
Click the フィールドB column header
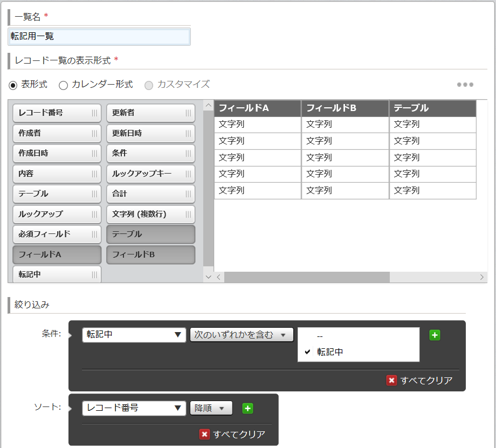345,108
